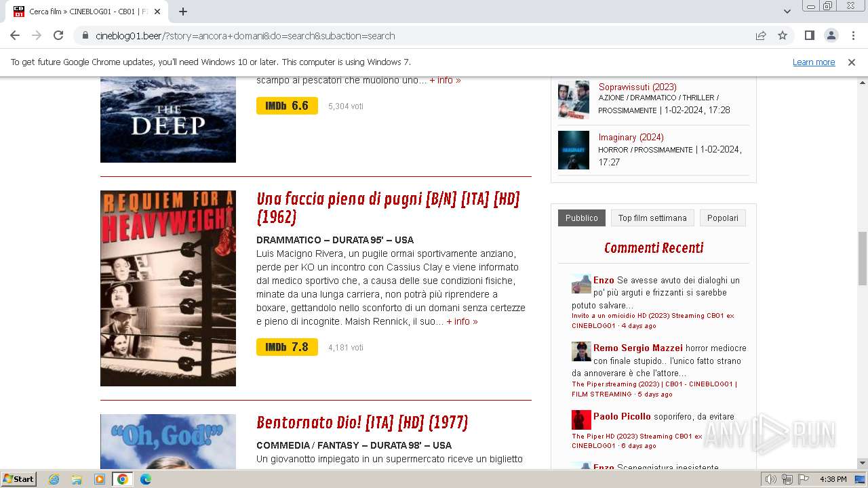The height and width of the screenshot is (488, 868).
Task: Click the IMDb 7.8 rating badge
Action: (x=287, y=347)
